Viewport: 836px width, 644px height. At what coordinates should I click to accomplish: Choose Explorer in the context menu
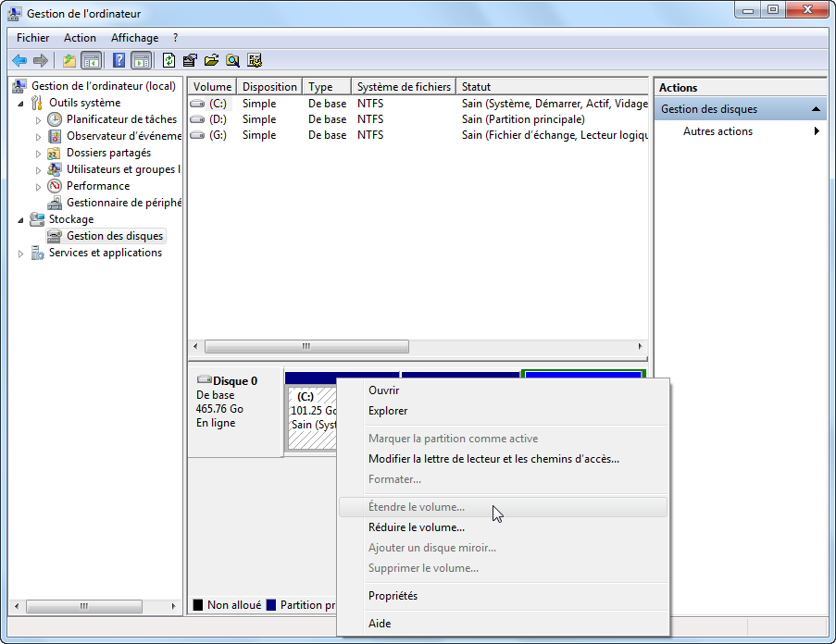click(x=503, y=411)
